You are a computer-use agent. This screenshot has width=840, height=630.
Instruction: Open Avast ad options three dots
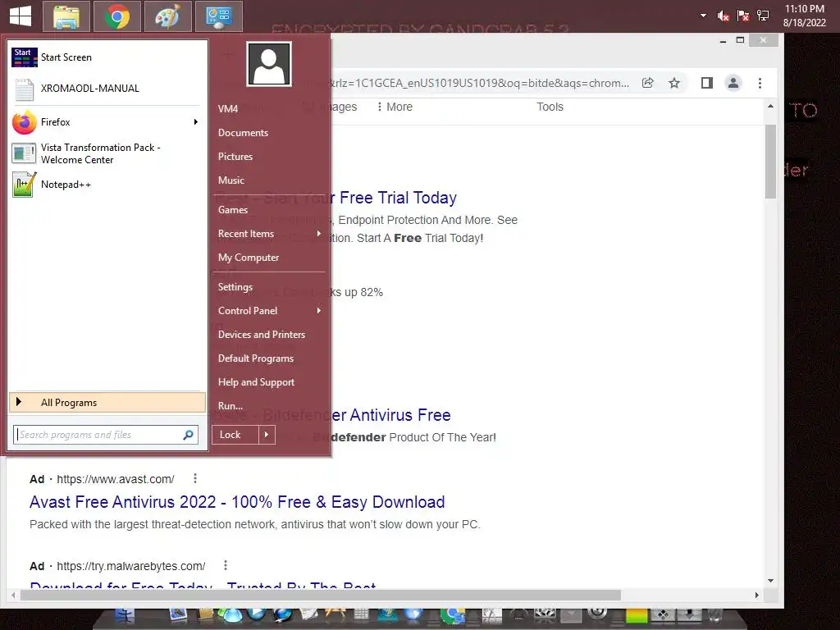(x=195, y=478)
